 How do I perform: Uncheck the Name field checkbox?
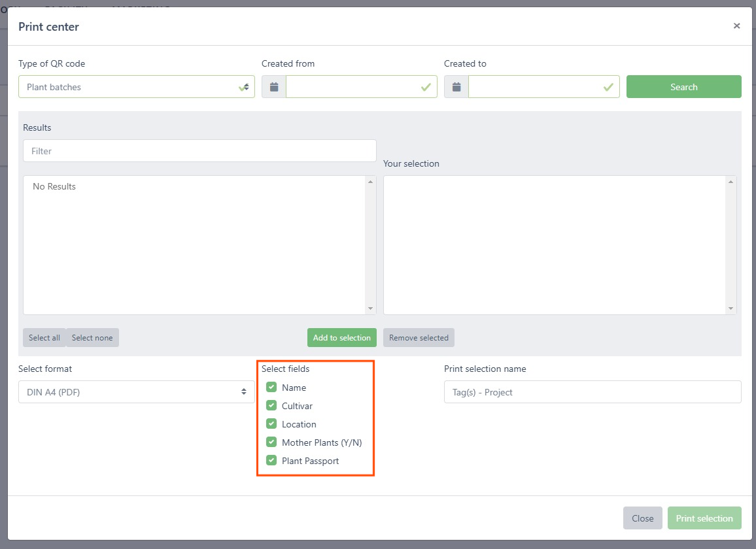click(x=271, y=388)
